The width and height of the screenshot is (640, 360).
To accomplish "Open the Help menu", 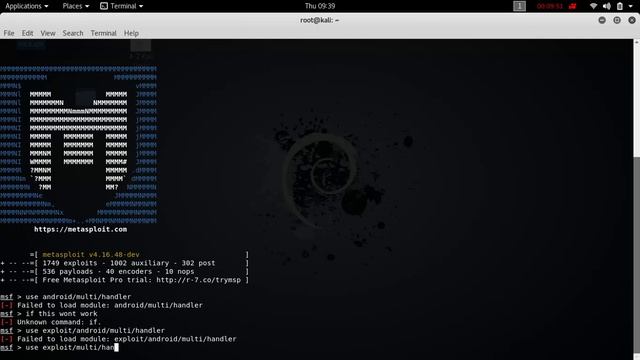I will tap(131, 33).
